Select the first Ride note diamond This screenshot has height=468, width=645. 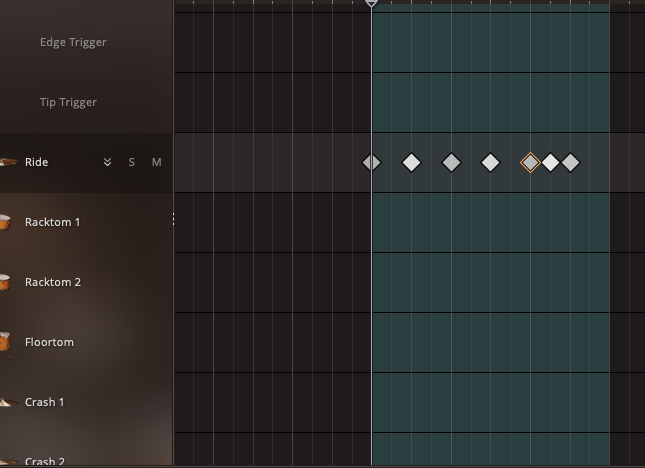tap(371, 162)
